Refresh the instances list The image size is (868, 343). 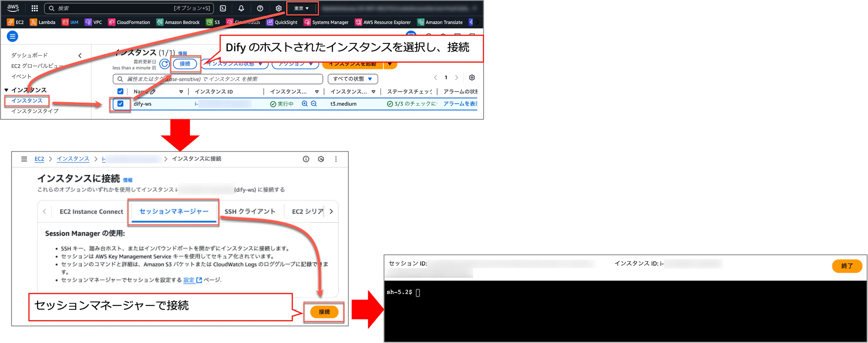click(x=164, y=64)
